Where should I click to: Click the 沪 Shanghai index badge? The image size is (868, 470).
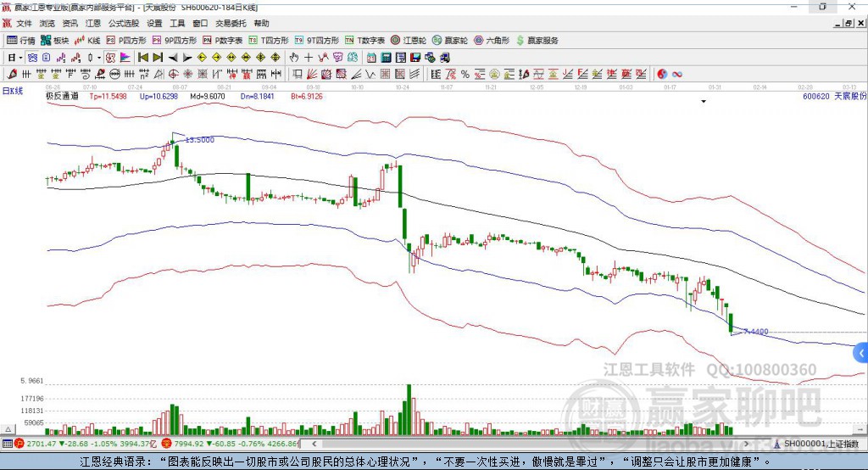click(19, 444)
